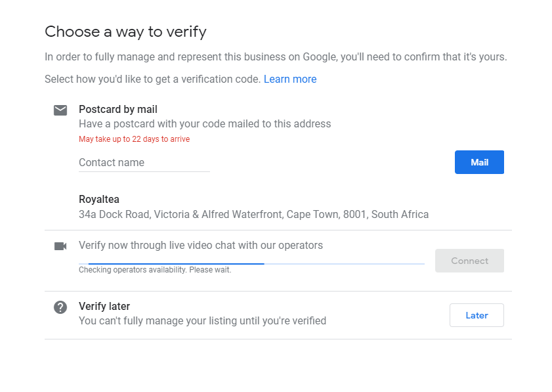Click the 34a Dock Road address line
The height and width of the screenshot is (392, 552).
pyautogui.click(x=253, y=215)
